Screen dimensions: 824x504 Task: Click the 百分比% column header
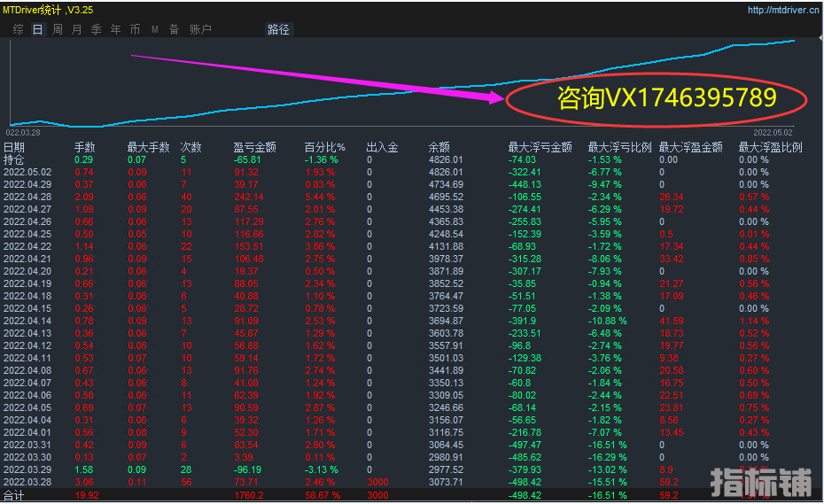(324, 148)
